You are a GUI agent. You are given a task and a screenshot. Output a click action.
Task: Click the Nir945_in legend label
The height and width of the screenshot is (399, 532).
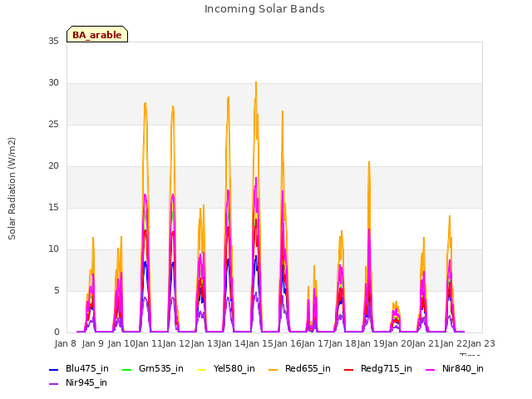click(x=86, y=382)
